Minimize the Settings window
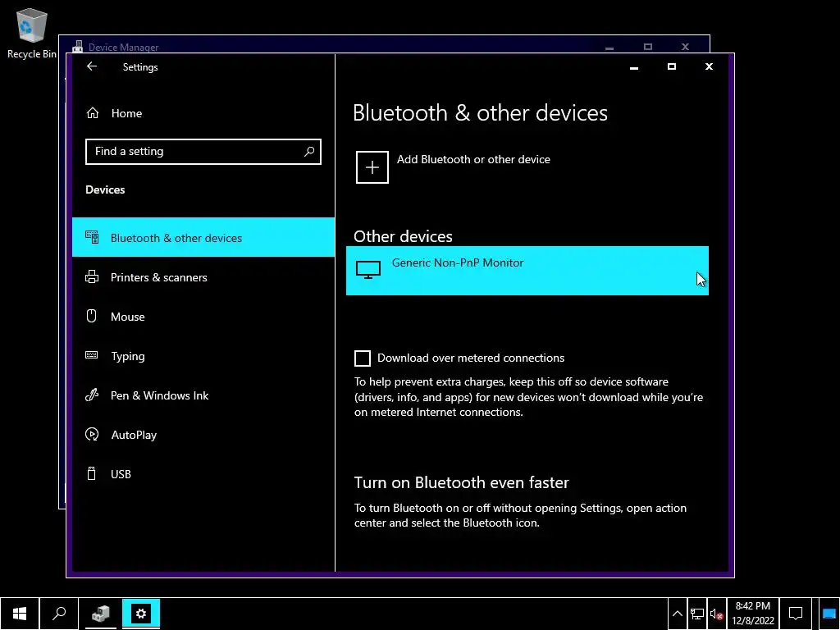The height and width of the screenshot is (630, 840). pos(634,67)
